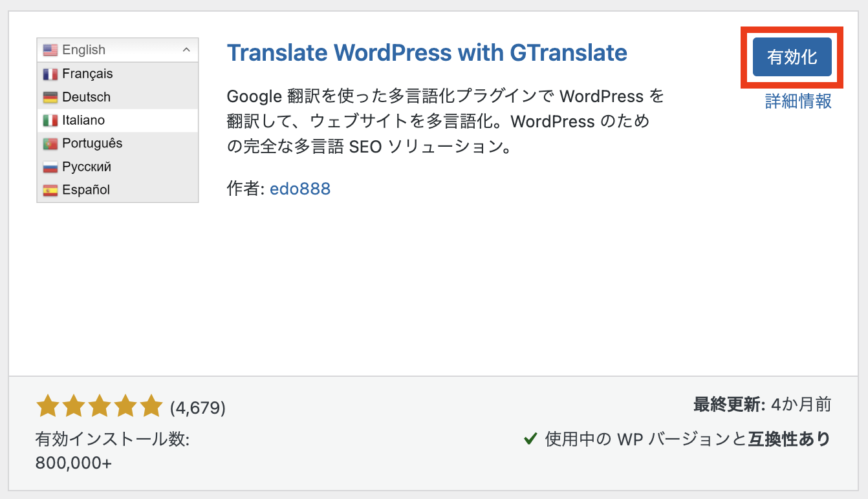Image resolution: width=868 pixels, height=499 pixels.
Task: Open the Translate WordPress with GTranslate title
Action: [x=427, y=52]
